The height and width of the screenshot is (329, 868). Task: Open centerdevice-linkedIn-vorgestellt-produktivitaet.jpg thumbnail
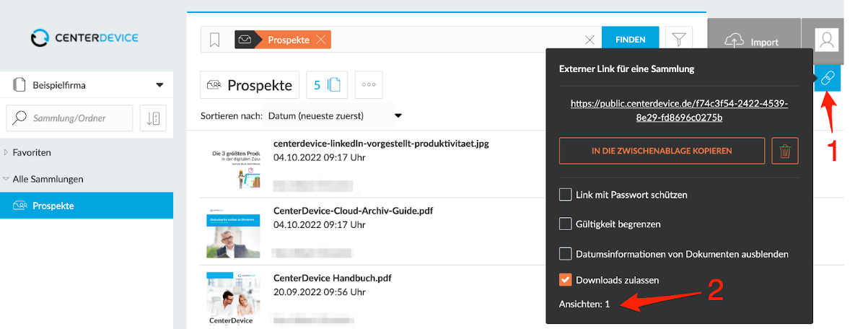tap(236, 168)
